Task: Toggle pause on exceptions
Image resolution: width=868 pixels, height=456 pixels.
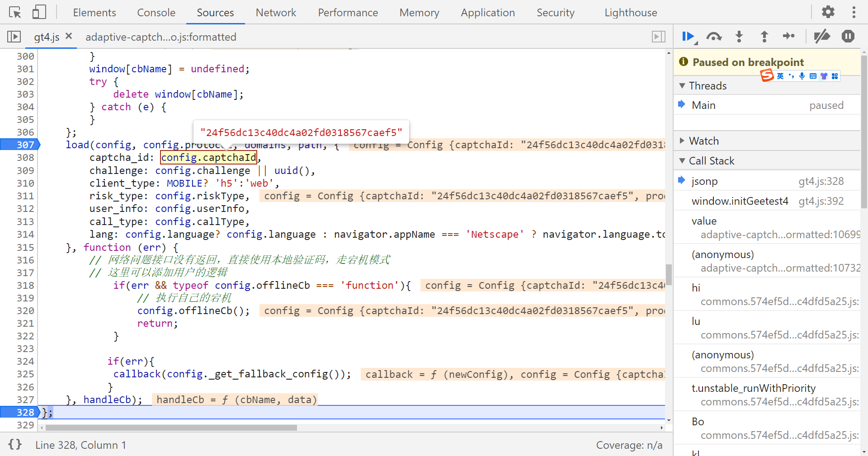Action: point(848,37)
